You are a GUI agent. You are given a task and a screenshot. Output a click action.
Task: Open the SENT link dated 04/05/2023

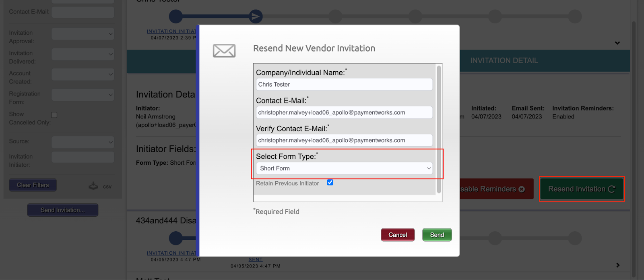coord(256,259)
